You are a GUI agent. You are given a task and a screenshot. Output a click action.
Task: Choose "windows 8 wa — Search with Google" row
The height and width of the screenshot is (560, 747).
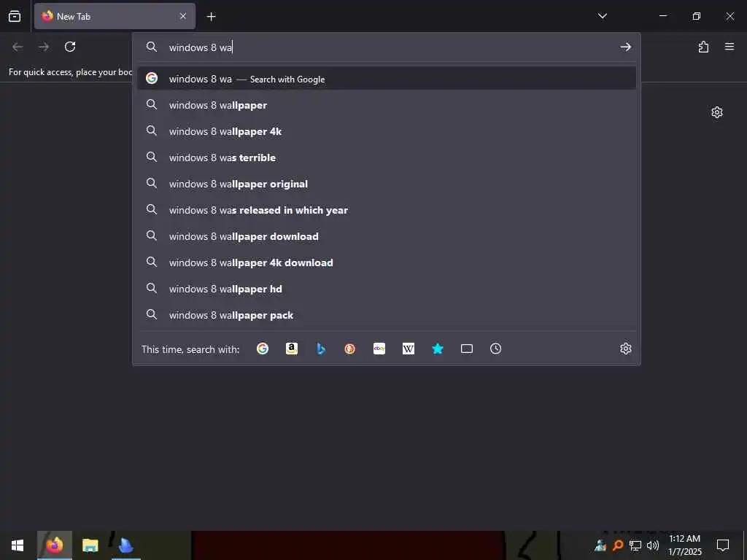(x=387, y=79)
